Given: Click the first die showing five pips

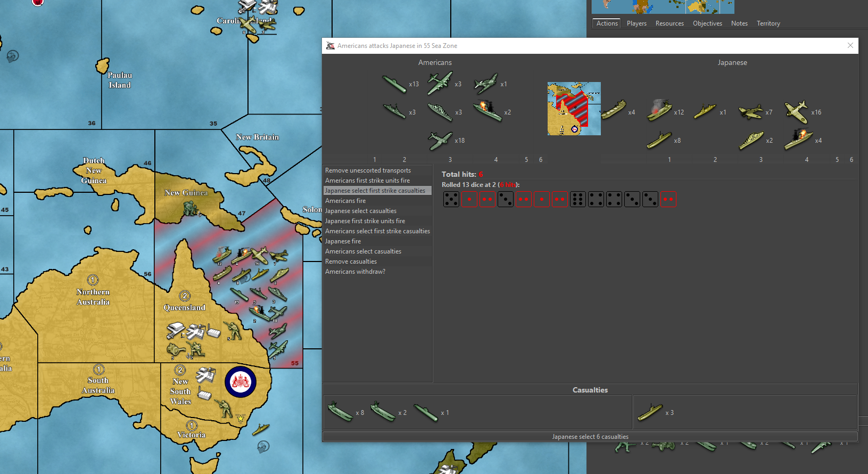Looking at the screenshot, I should pyautogui.click(x=451, y=200).
